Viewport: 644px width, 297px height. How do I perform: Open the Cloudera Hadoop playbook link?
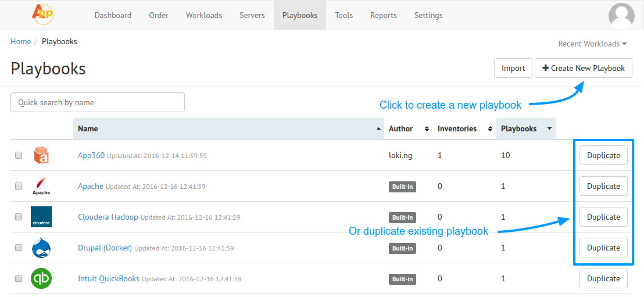click(x=108, y=217)
